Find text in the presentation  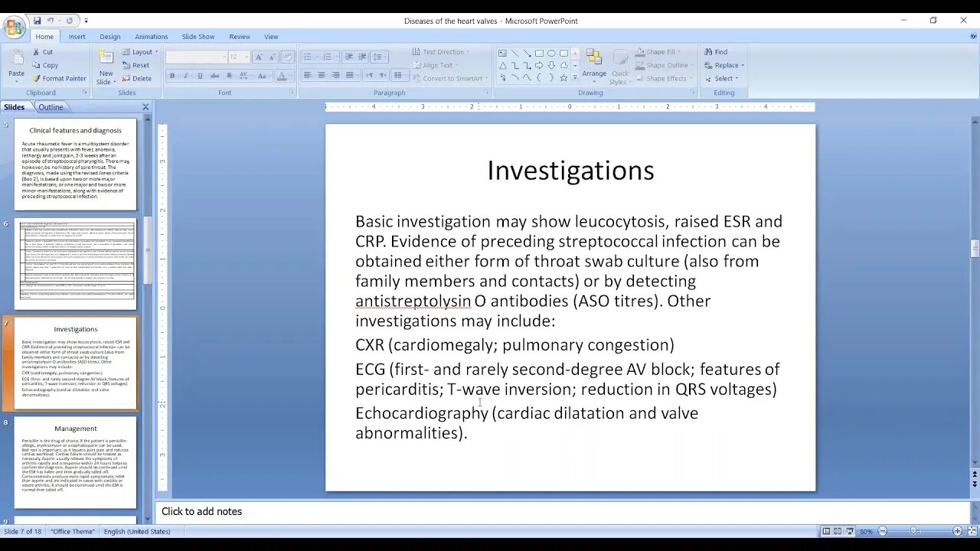point(716,52)
